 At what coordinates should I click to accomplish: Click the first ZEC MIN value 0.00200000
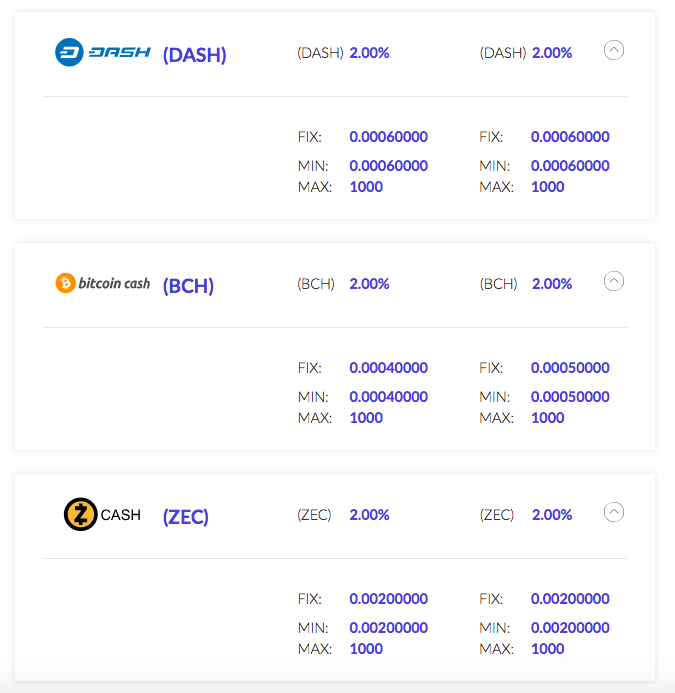tap(388, 628)
